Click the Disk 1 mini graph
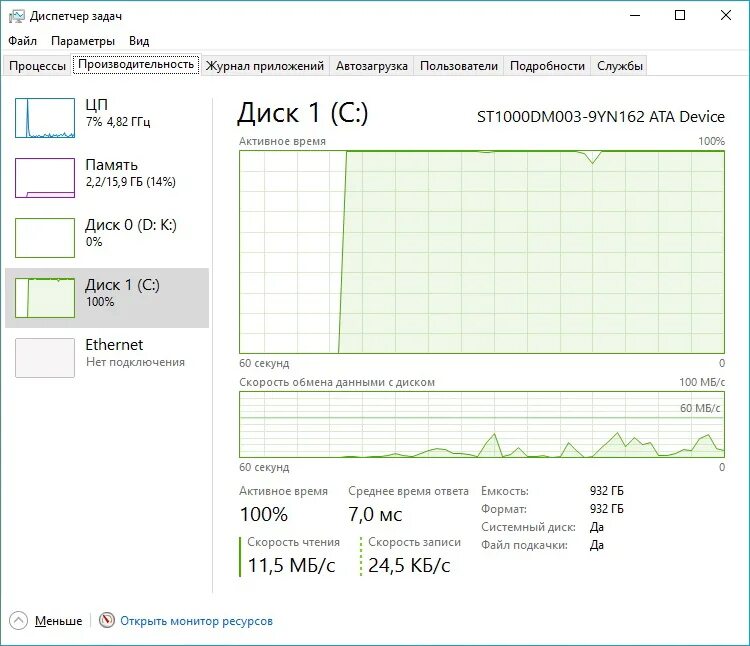The image size is (750, 646). [45, 297]
